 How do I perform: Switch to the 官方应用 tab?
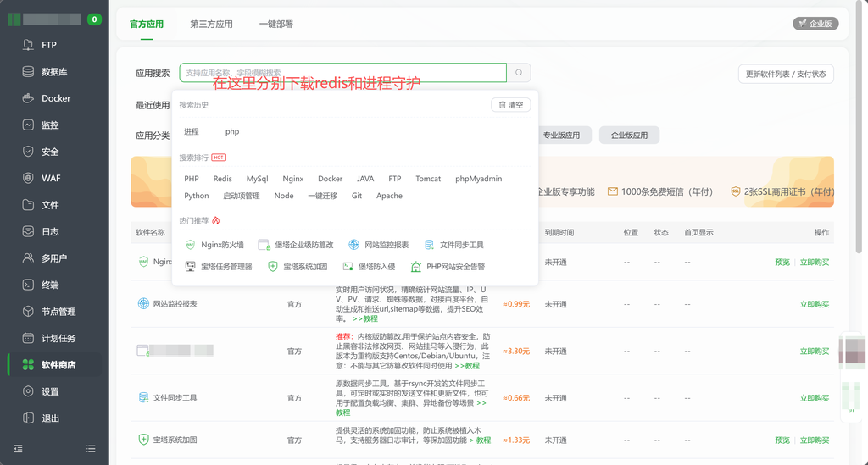coord(147,25)
